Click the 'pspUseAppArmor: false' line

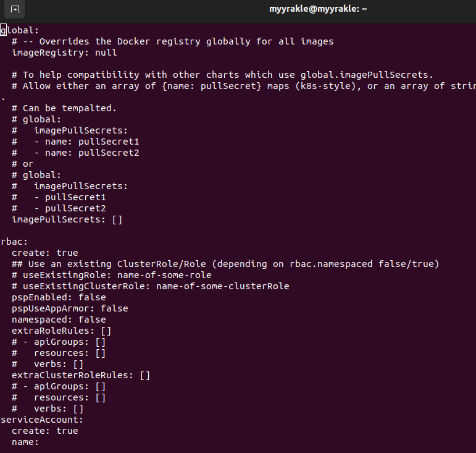click(70, 308)
